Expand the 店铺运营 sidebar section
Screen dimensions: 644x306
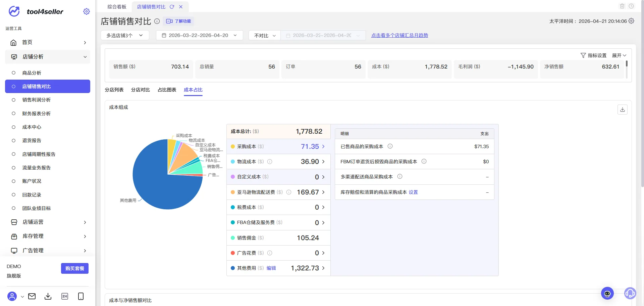click(x=48, y=222)
